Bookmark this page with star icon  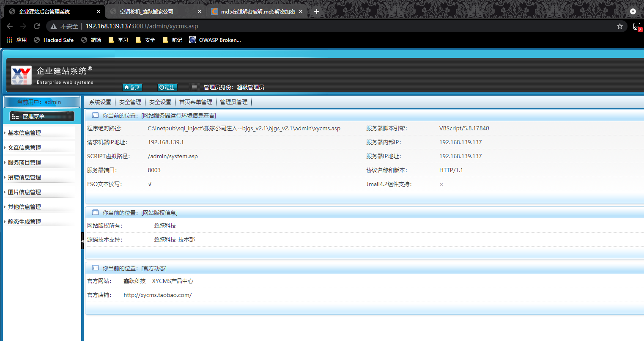620,26
